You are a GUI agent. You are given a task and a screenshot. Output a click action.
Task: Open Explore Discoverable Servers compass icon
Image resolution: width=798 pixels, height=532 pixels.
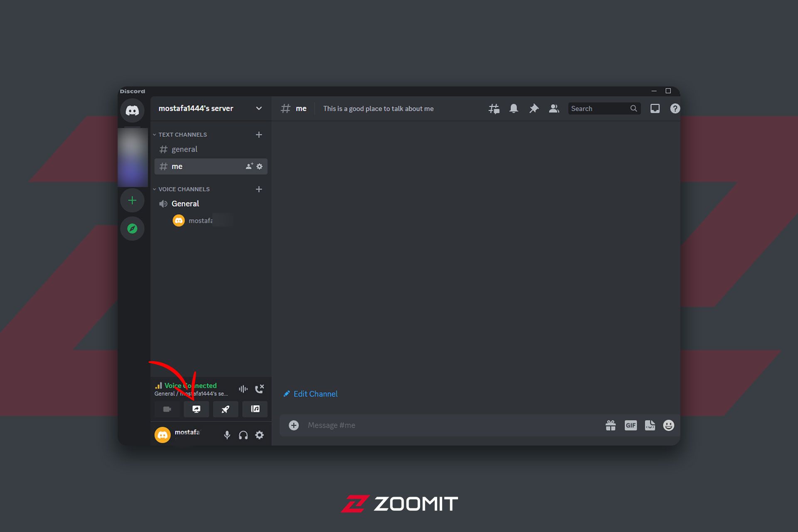(132, 229)
